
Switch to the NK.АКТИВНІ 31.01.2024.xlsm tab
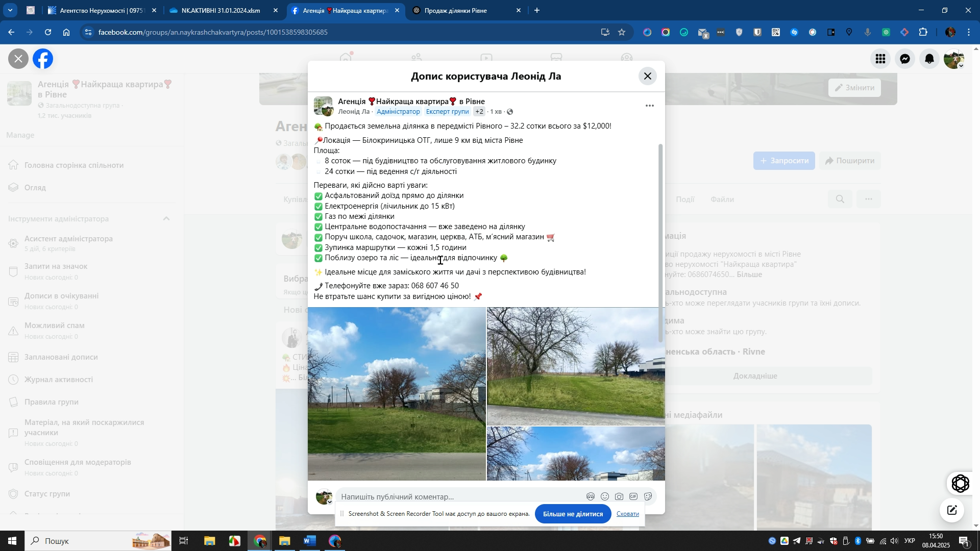click(x=220, y=10)
